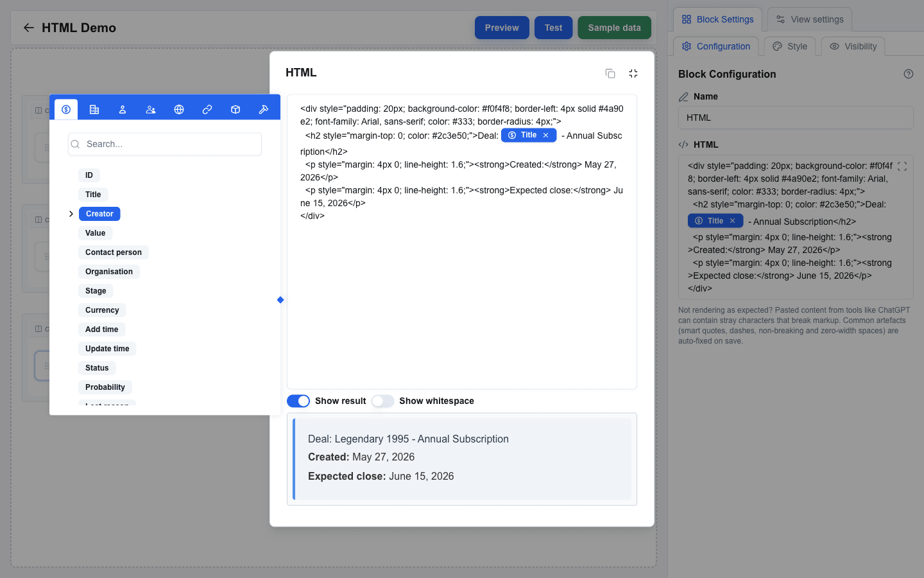
Task: Select the Organisation field
Action: tap(109, 272)
